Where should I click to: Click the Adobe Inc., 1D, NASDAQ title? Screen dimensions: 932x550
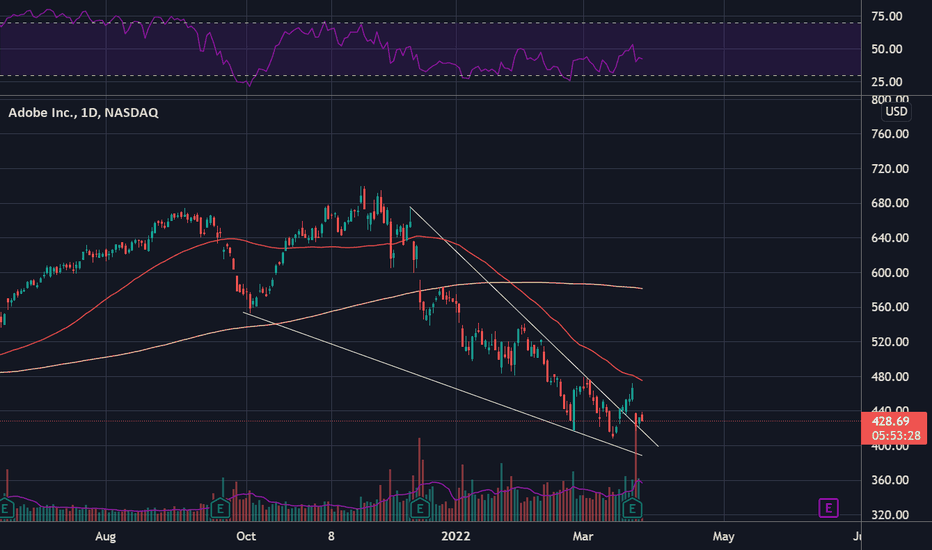click(x=83, y=112)
